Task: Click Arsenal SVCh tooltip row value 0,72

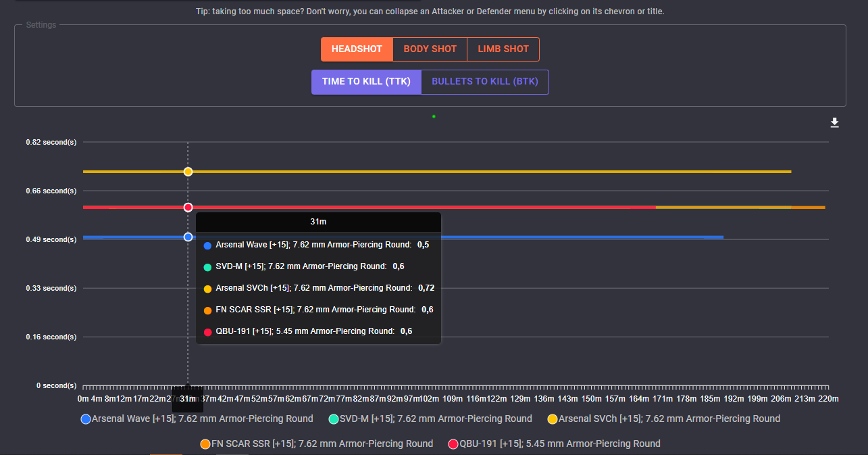Action: (426, 288)
